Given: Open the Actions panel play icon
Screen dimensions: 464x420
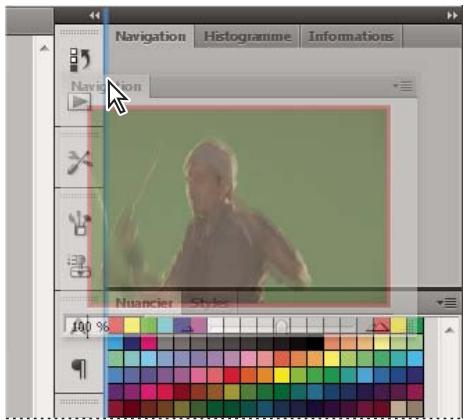Looking at the screenshot, I should [x=79, y=102].
